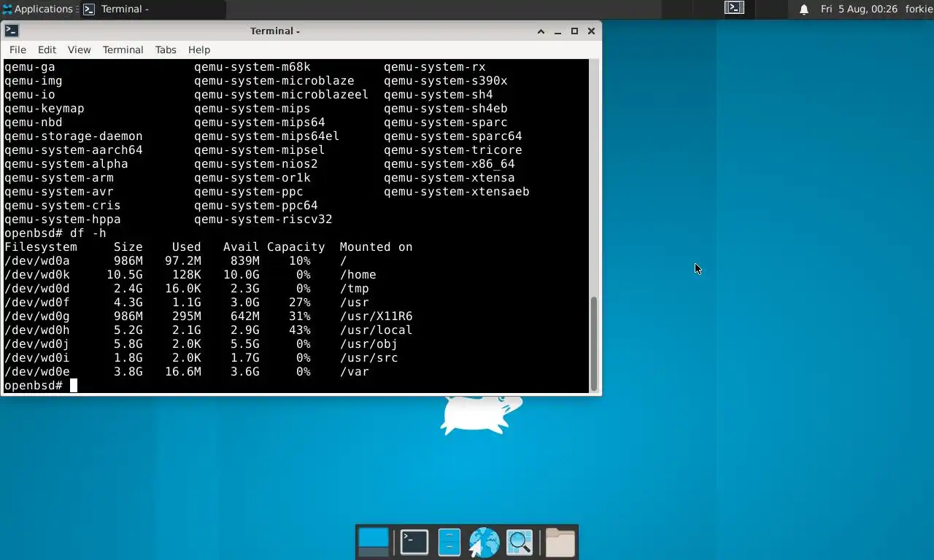The width and height of the screenshot is (934, 560).
Task: Click the Terminal window title bar icon
Action: point(12,31)
